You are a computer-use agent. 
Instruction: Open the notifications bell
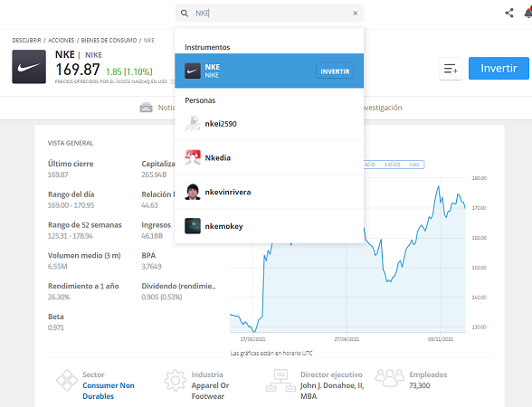[528, 13]
